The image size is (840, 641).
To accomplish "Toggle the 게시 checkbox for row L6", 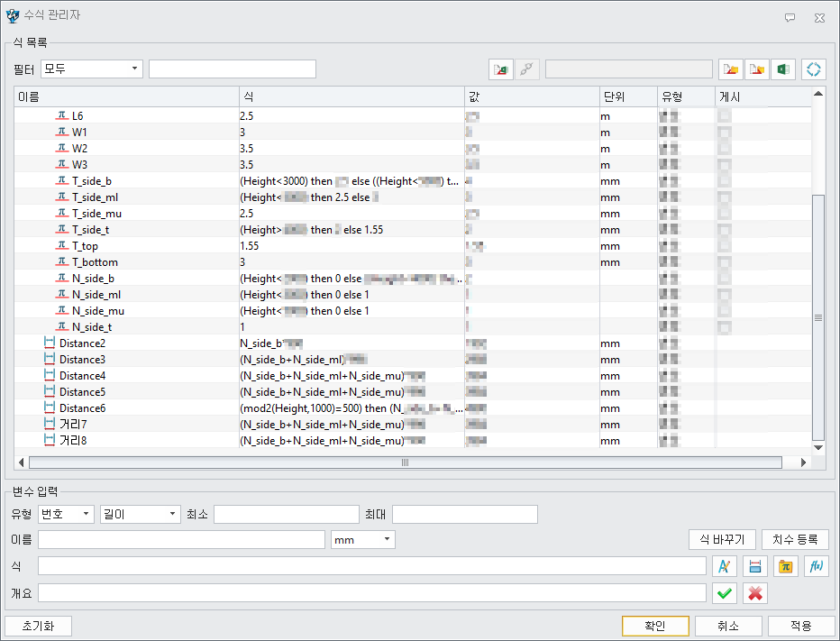I will coord(725,116).
